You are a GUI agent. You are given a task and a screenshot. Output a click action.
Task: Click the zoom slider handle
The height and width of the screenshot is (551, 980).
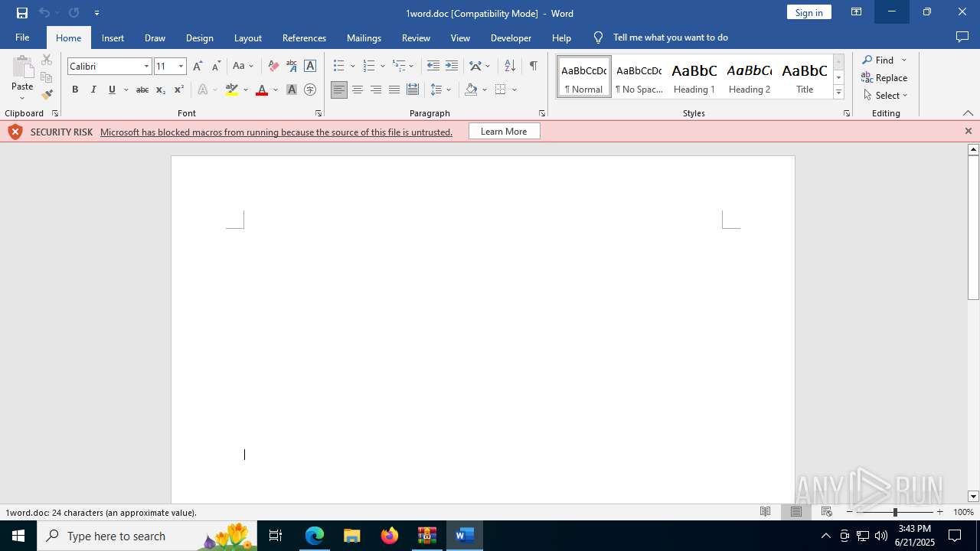click(895, 512)
